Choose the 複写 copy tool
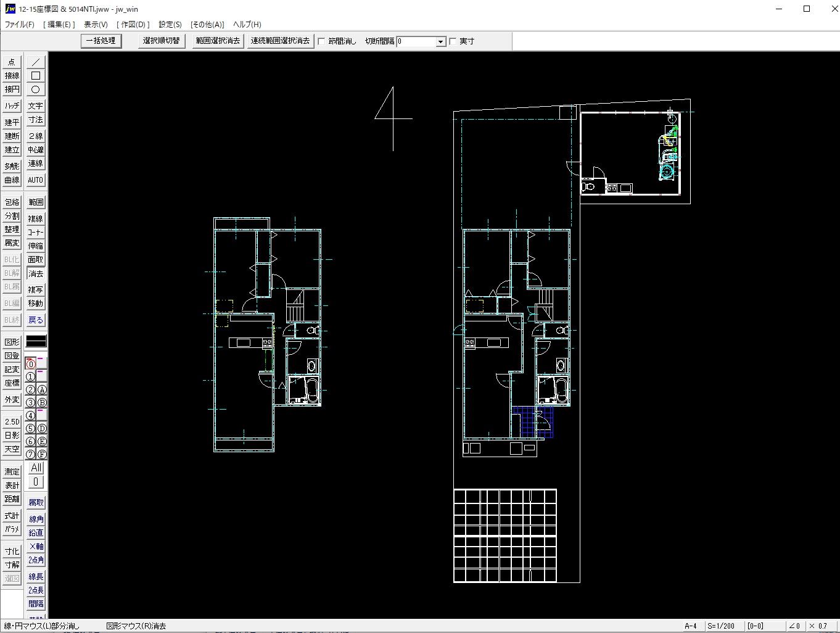Viewport: 840px width, 633px height. coord(36,290)
